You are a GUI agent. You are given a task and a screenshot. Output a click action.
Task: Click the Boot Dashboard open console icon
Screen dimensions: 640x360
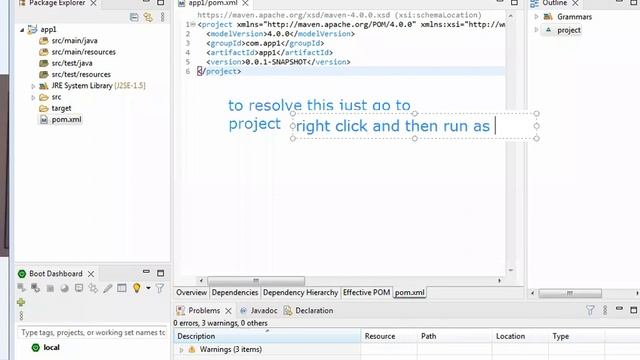pos(79,288)
